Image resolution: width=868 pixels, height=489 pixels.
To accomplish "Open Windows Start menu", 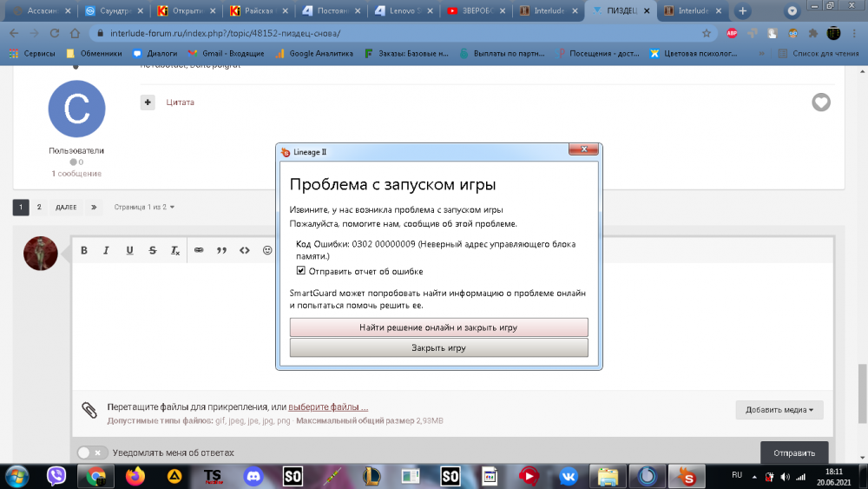I will tap(16, 476).
